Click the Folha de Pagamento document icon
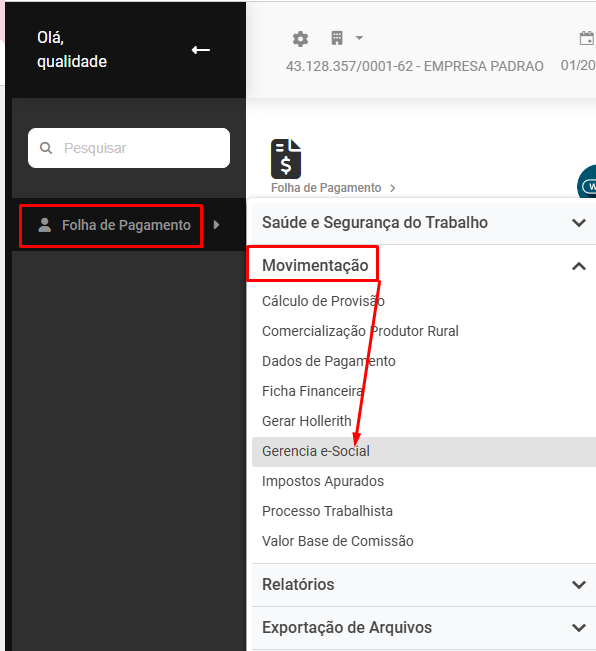The width and height of the screenshot is (596, 651). click(286, 159)
